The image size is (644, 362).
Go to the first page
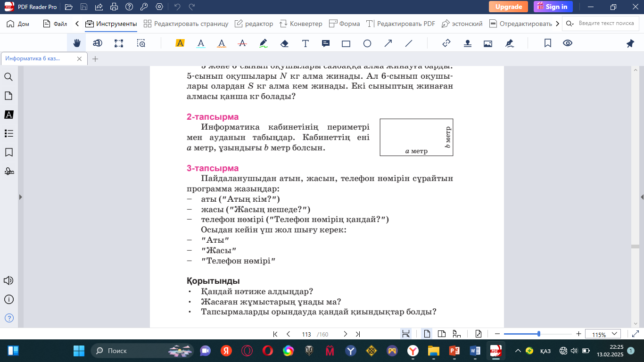pos(275,334)
